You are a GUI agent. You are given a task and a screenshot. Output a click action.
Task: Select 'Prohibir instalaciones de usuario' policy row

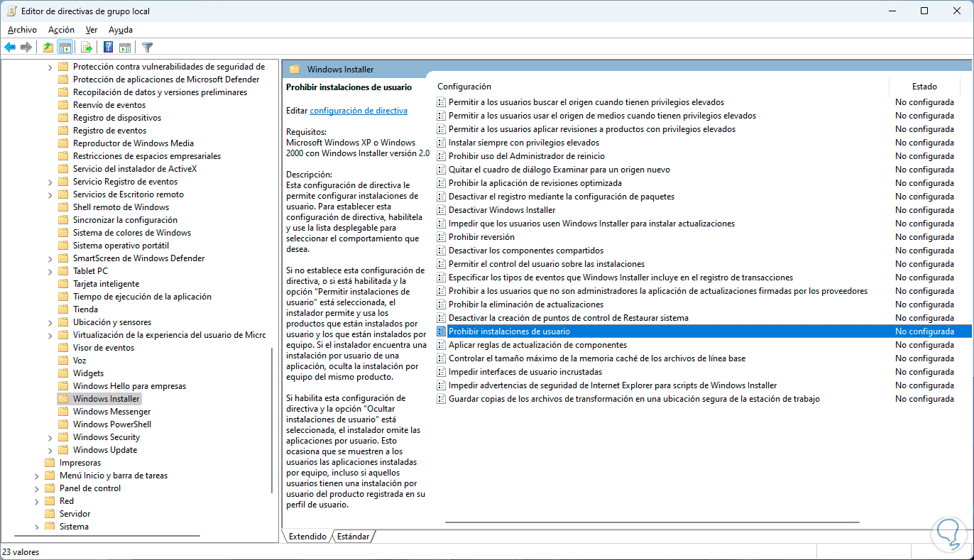(x=703, y=331)
